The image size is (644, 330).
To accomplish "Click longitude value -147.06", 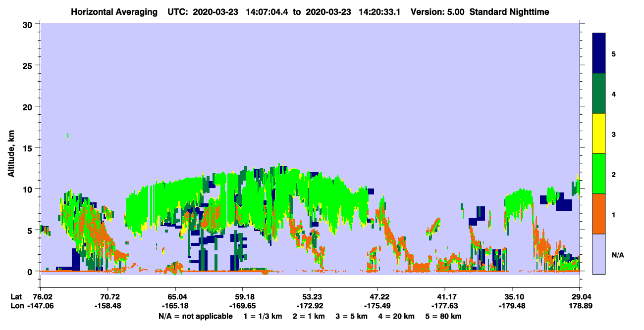I will 41,306.
